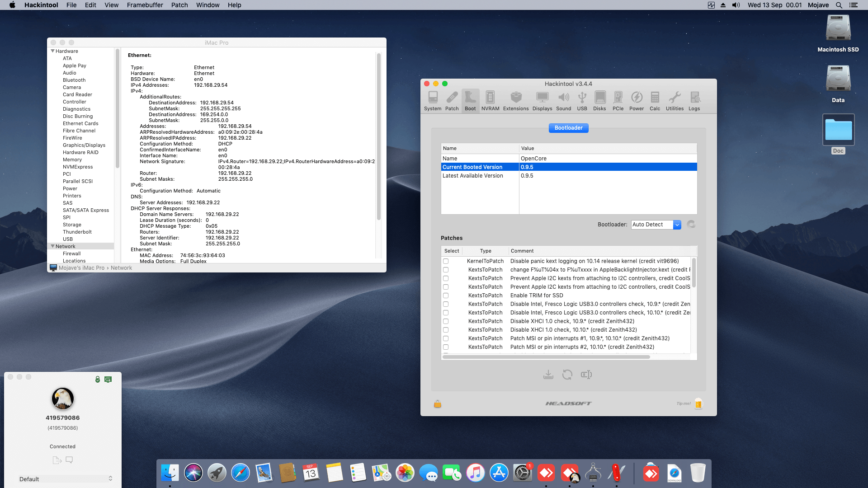Screen dimensions: 868x488
Task: Open Calc section in Hackintool
Action: tap(655, 101)
